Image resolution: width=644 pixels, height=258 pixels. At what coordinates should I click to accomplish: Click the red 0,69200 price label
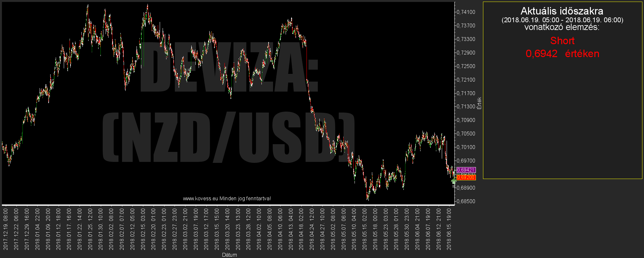click(x=466, y=177)
